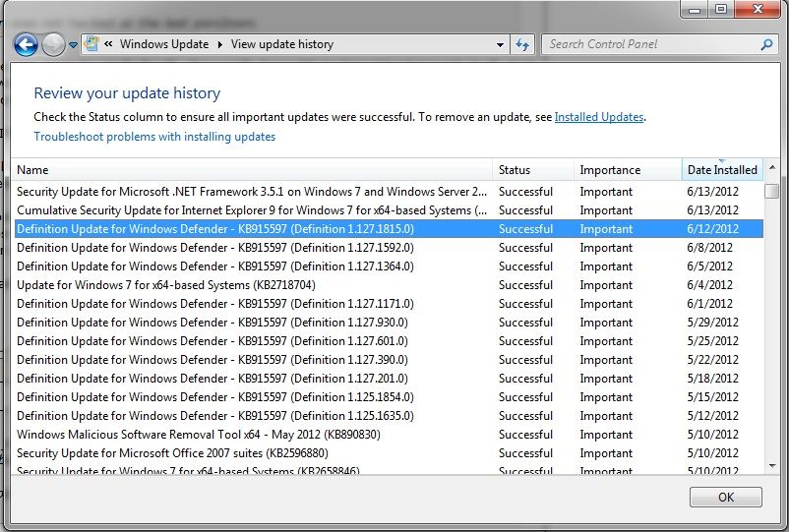Select View update history breadcrumb
This screenshot has height=532, width=789.
[x=282, y=44]
